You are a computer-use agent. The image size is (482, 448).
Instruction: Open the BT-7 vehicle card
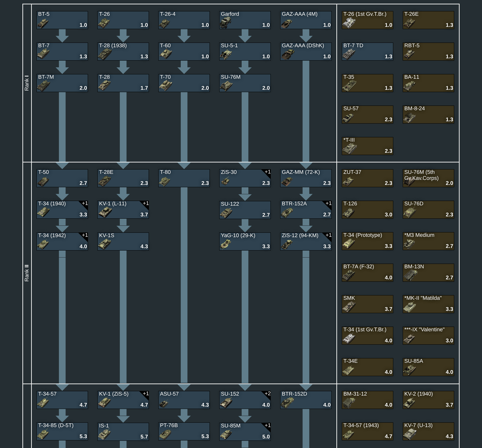click(x=62, y=52)
